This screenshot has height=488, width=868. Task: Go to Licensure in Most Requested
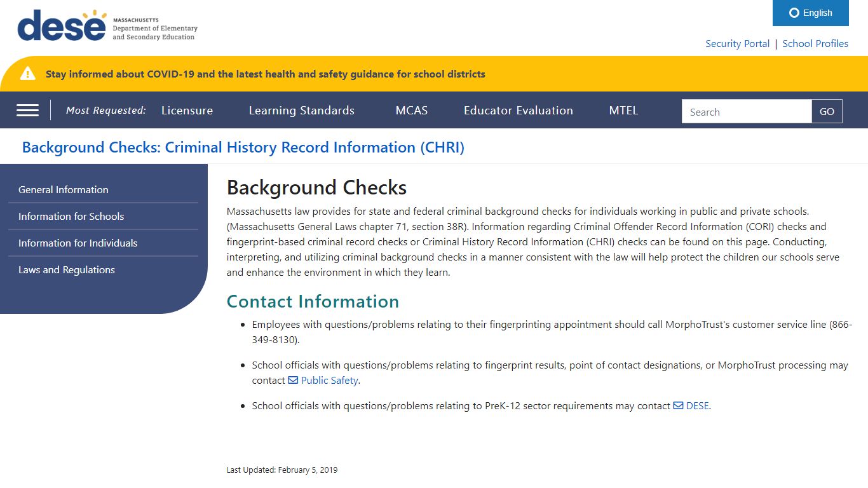click(x=187, y=111)
